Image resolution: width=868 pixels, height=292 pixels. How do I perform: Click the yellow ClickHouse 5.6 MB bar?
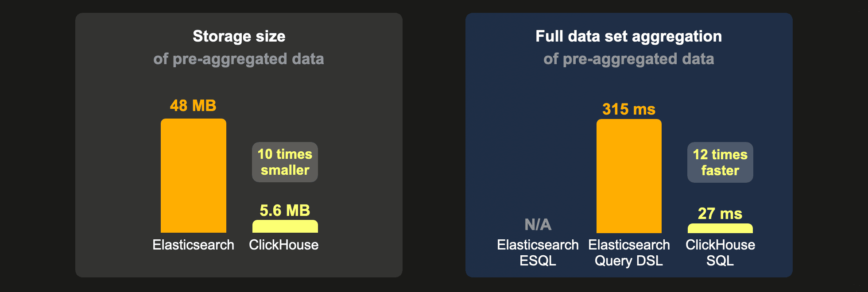(x=285, y=227)
